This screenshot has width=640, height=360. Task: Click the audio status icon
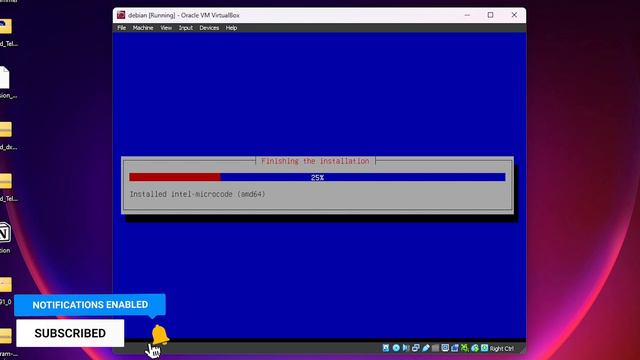(406, 348)
